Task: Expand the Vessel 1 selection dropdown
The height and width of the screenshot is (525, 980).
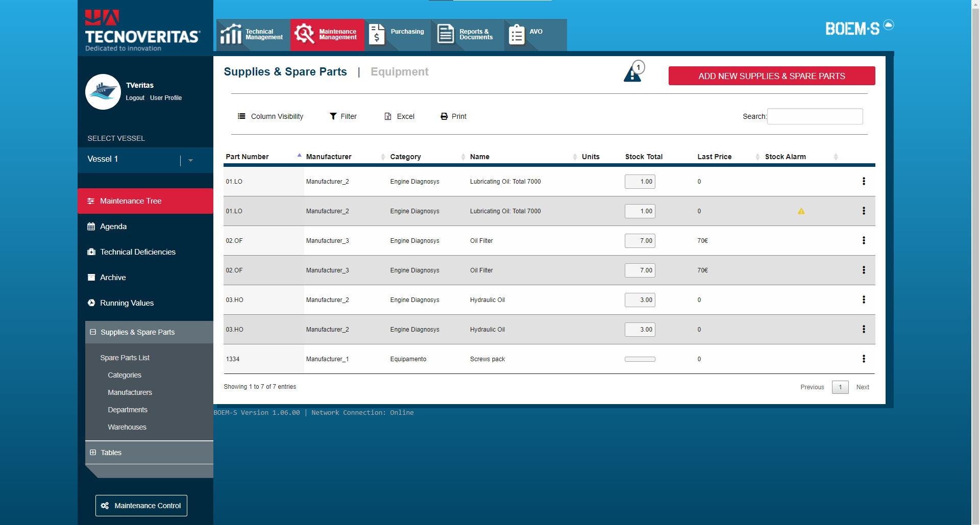Action: tap(191, 160)
